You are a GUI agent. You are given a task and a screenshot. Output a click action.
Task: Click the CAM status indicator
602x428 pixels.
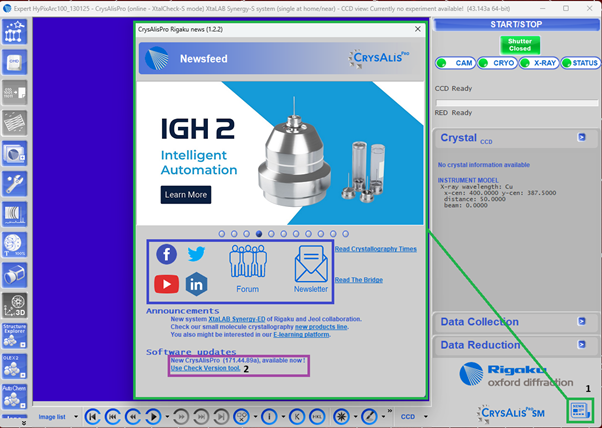[456, 63]
